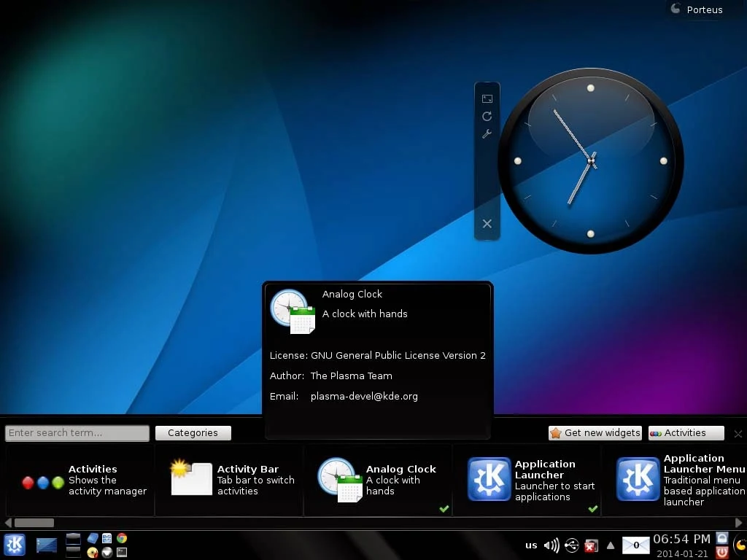Select the Application Launcher Menu widget

coord(675,481)
